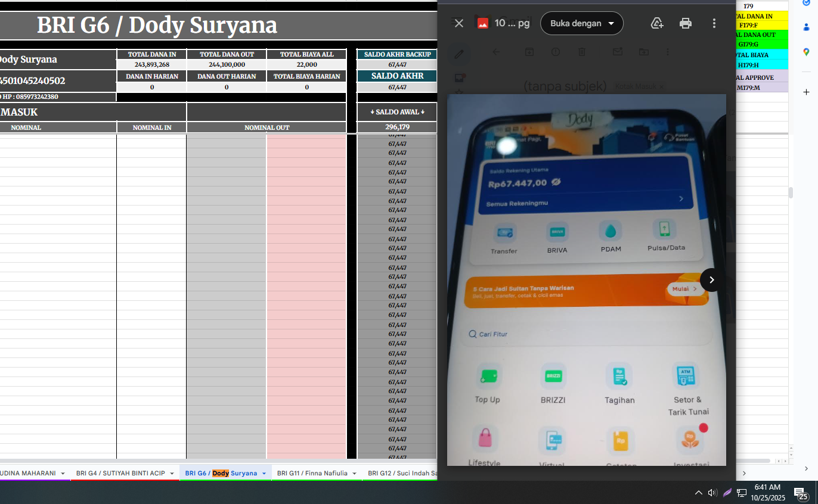818x504 pixels.
Task: Get add-ons with the plus icon
Action: [x=806, y=92]
